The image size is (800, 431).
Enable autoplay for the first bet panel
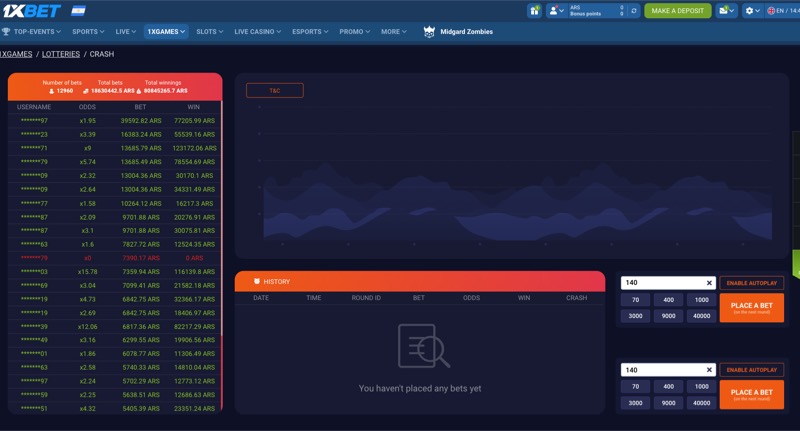752,283
